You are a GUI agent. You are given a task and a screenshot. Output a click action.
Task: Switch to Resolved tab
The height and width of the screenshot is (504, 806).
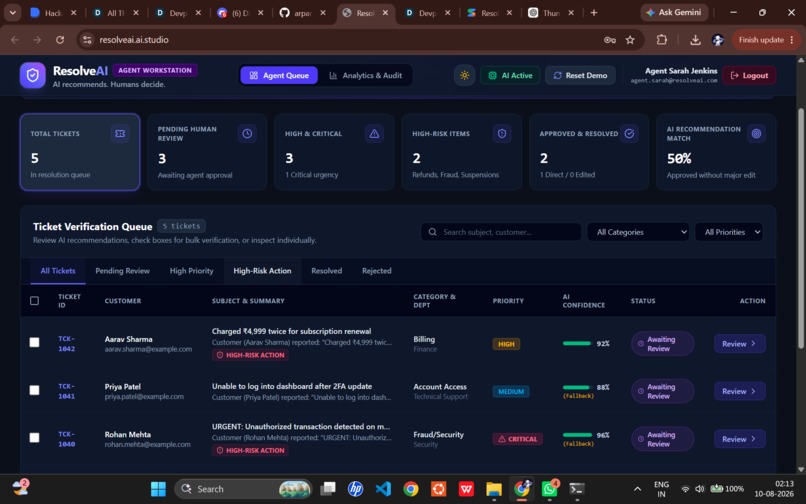click(x=326, y=271)
